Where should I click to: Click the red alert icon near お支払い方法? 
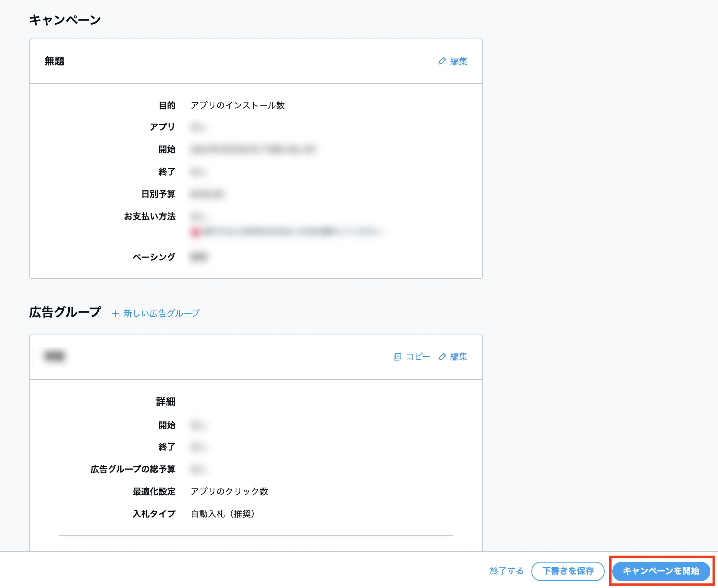coord(196,232)
